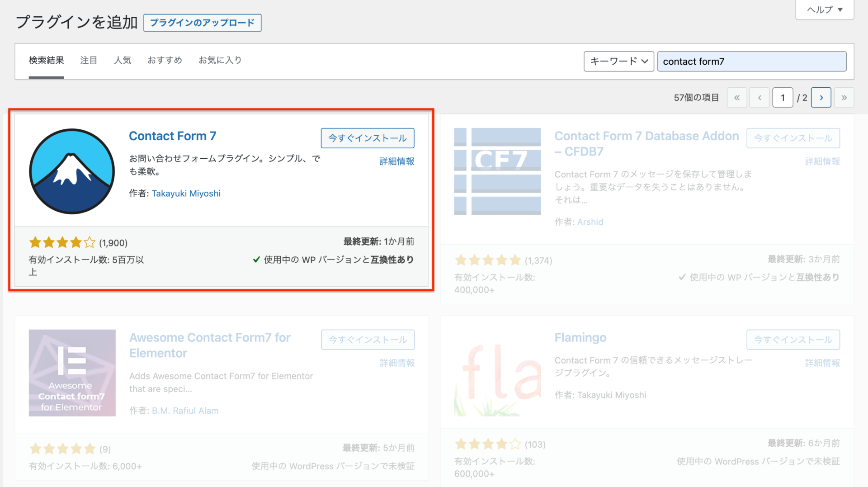This screenshot has height=487, width=868.
Task: Switch to the 人気 tab
Action: pos(123,60)
